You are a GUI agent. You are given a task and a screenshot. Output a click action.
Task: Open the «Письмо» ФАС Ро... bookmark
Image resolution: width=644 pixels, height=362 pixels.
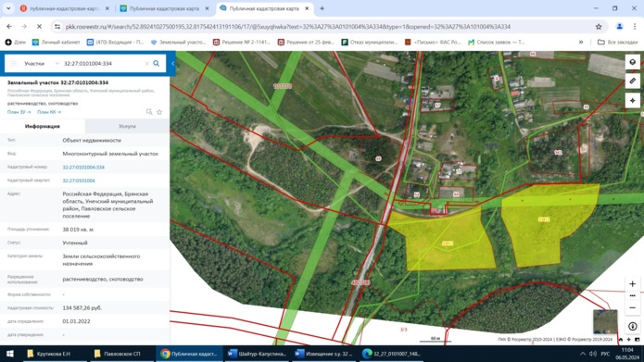(433, 42)
